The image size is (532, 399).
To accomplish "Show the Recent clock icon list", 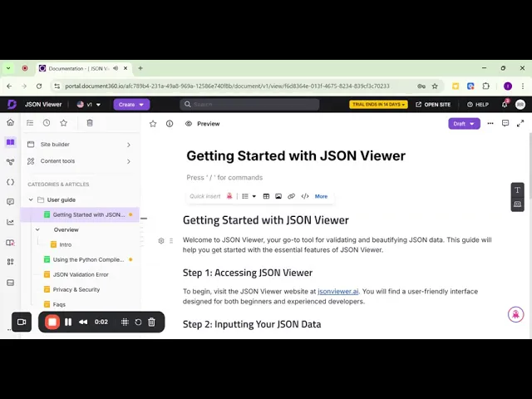I will 47,123.
